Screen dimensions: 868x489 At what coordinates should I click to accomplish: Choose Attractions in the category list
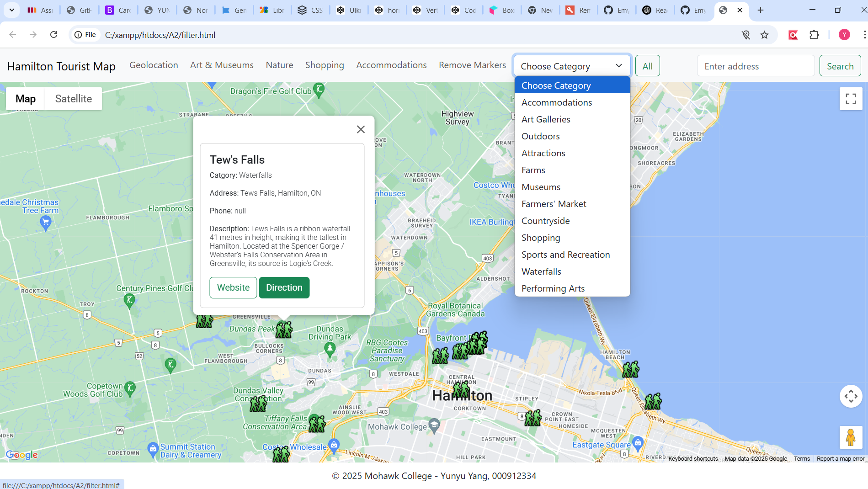(x=572, y=153)
